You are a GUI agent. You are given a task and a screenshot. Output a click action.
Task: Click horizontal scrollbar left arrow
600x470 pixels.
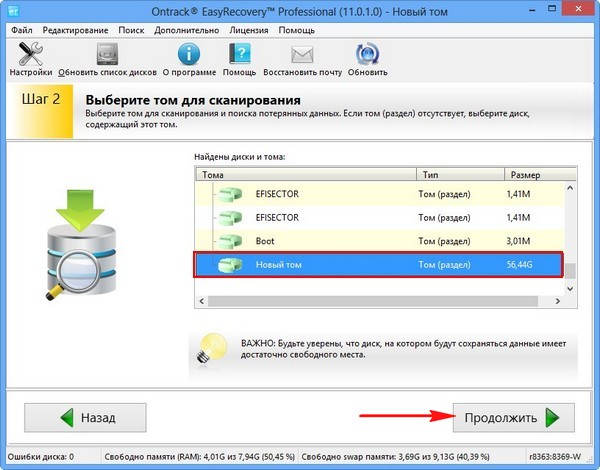pyautogui.click(x=202, y=301)
